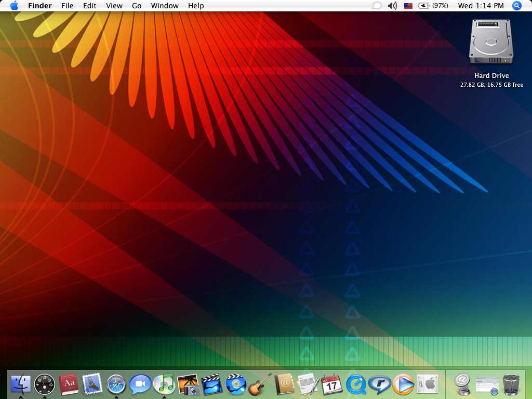Launch QuickTime Player from Dock

355,385
